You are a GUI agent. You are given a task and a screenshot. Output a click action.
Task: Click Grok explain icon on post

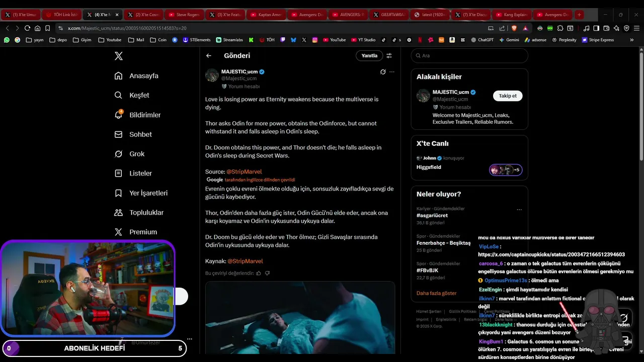(x=383, y=72)
